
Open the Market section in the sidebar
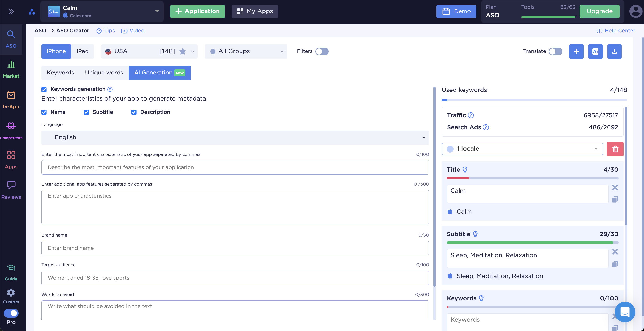pyautogui.click(x=11, y=69)
